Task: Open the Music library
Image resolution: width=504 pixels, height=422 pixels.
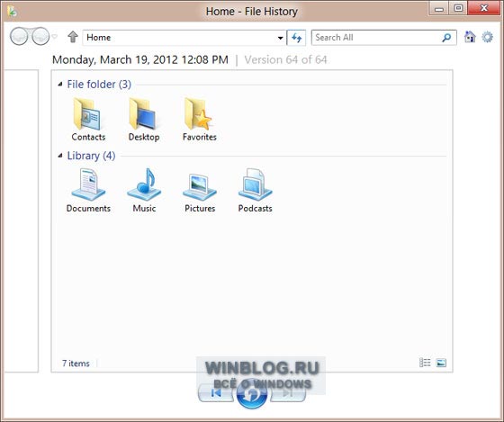Action: click(x=144, y=191)
